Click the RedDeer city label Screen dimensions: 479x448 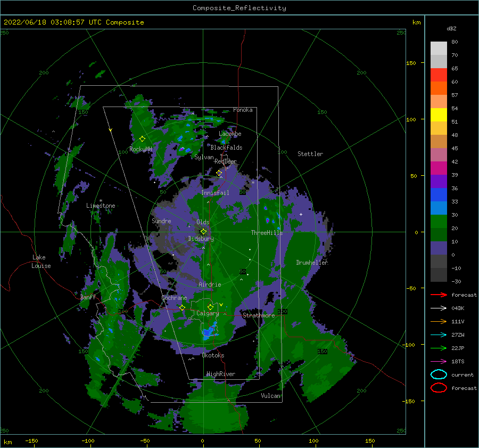[226, 161]
